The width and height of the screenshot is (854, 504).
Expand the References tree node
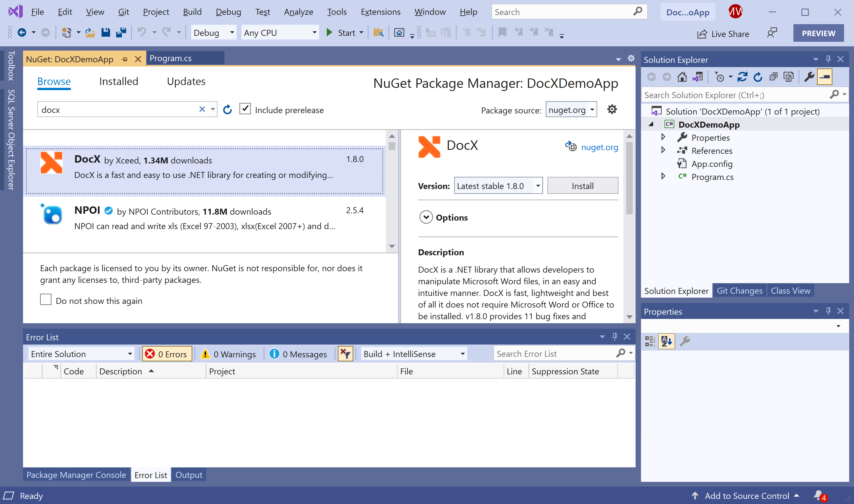coord(663,150)
